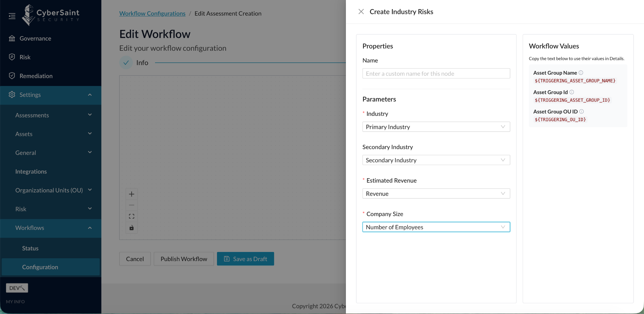Image resolution: width=644 pixels, height=314 pixels.
Task: Follow the Workflow Configurations breadcrumb link
Action: tap(152, 14)
